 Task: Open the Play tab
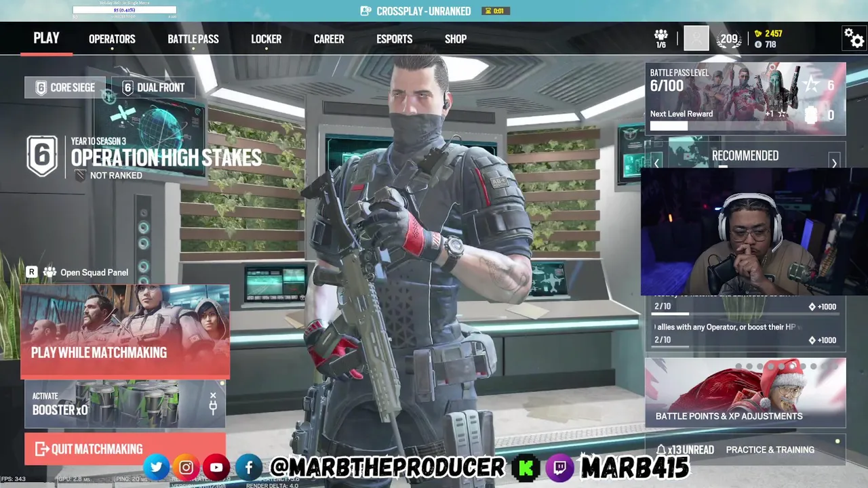46,38
